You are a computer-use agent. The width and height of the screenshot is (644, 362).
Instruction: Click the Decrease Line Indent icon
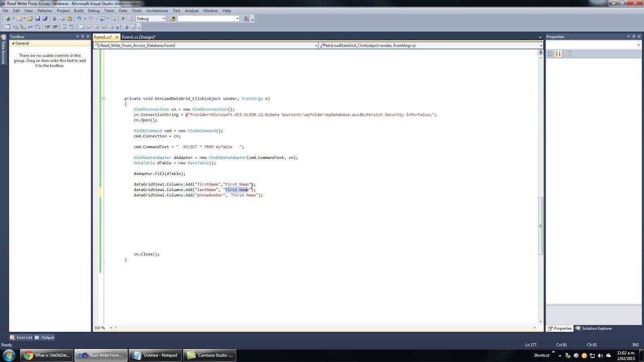coord(47,27)
